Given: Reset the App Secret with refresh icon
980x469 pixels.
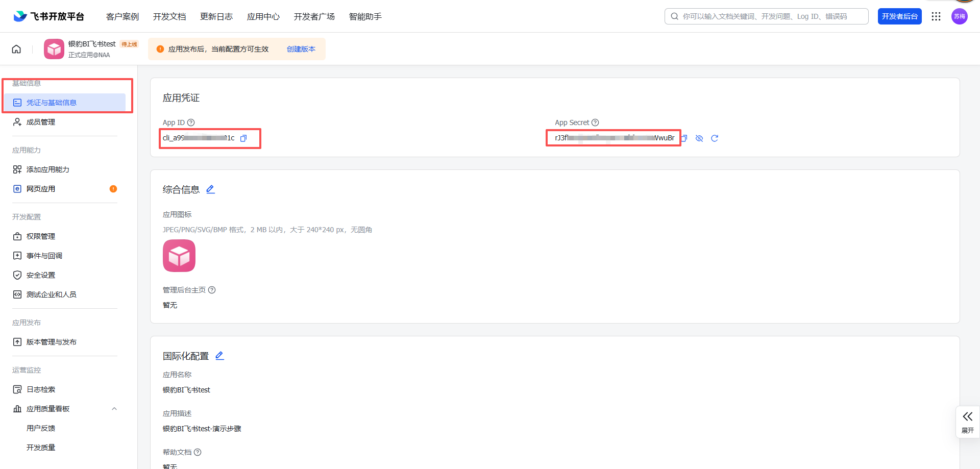Looking at the screenshot, I should (715, 138).
